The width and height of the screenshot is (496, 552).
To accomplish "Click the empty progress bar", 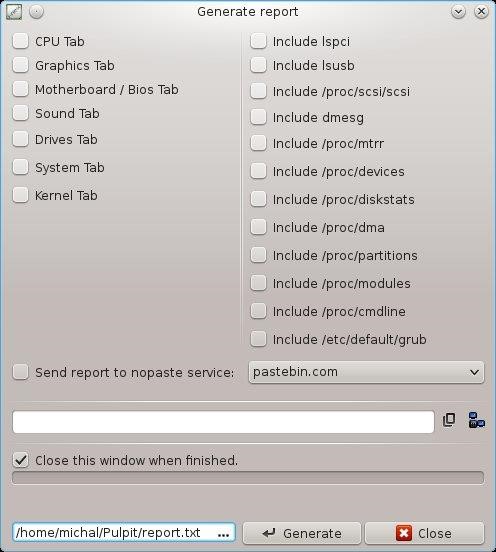I will coord(248,478).
